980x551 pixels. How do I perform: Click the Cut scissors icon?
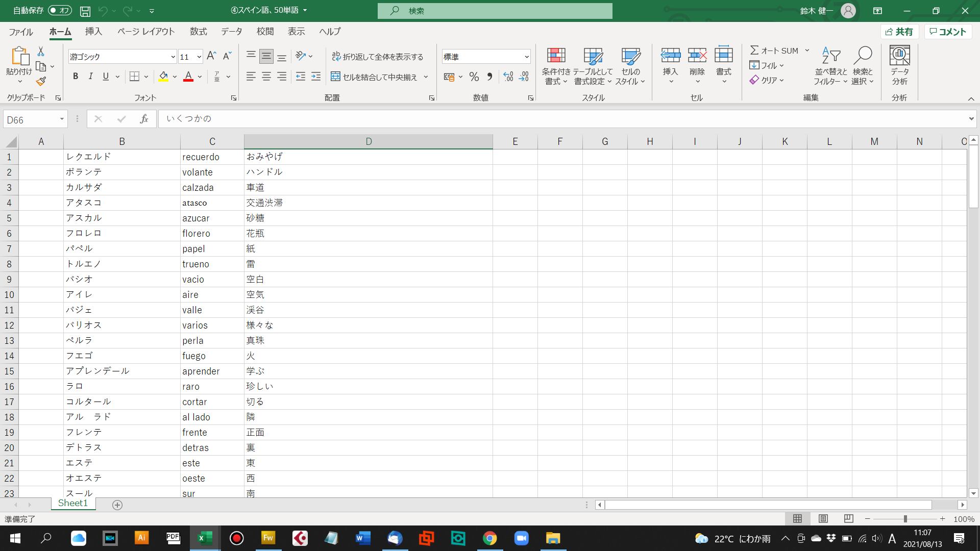point(41,52)
